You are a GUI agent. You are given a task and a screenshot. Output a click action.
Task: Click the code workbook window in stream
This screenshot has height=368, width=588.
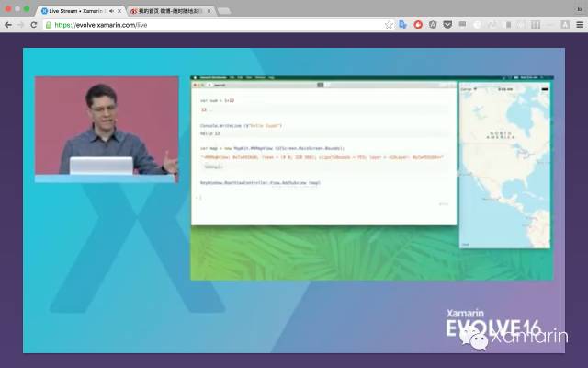point(324,154)
